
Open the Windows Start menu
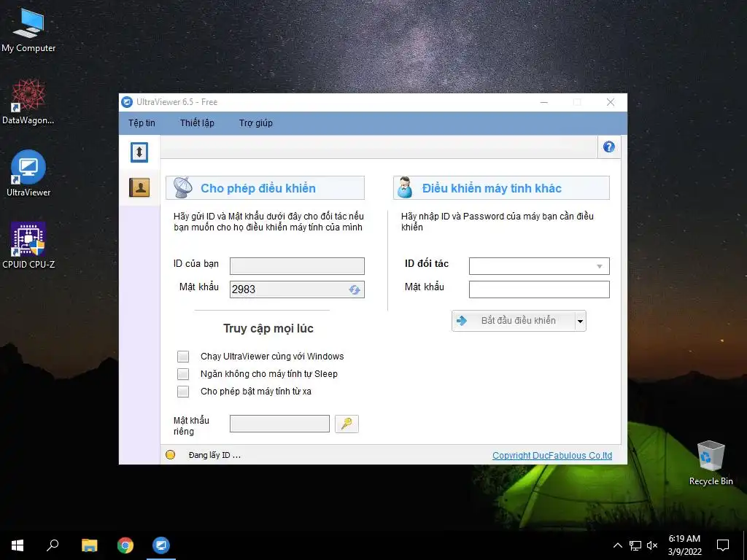(18, 545)
